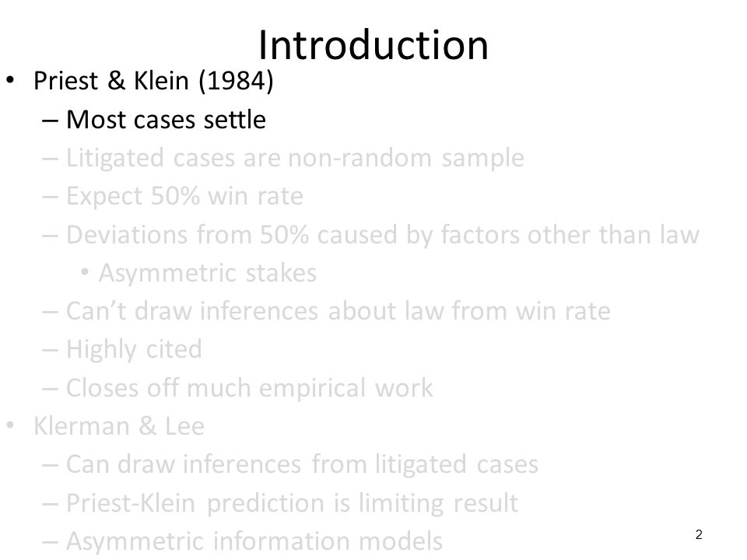Click Can't draw inferences about law line
Image resolution: width=747 pixels, height=560 pixels.
click(x=338, y=311)
